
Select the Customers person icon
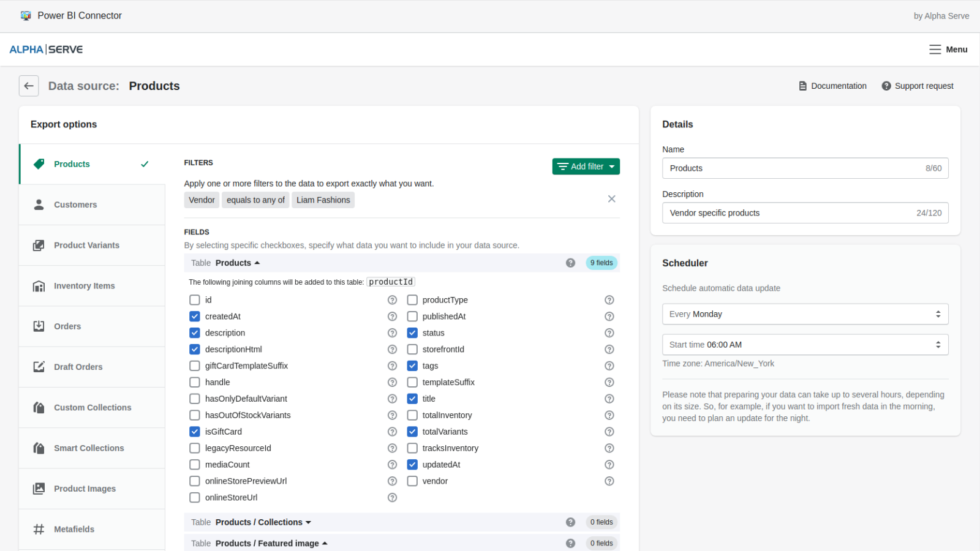38,204
